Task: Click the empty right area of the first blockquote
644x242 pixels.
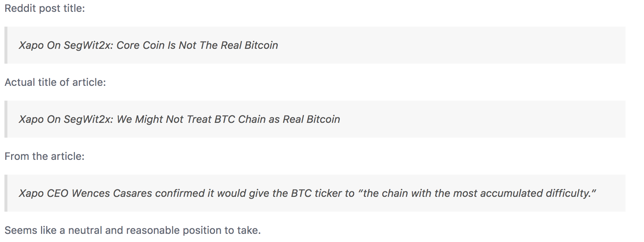Action: tap(451, 45)
